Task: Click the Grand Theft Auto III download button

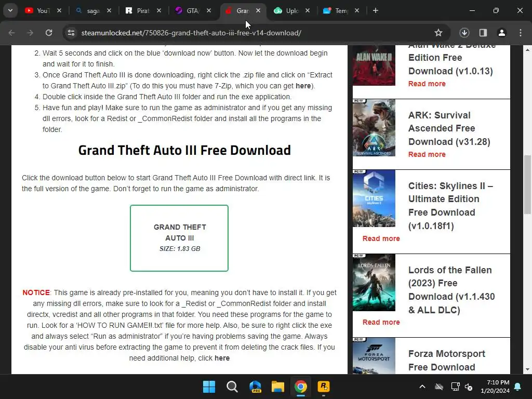Action: tap(179, 238)
